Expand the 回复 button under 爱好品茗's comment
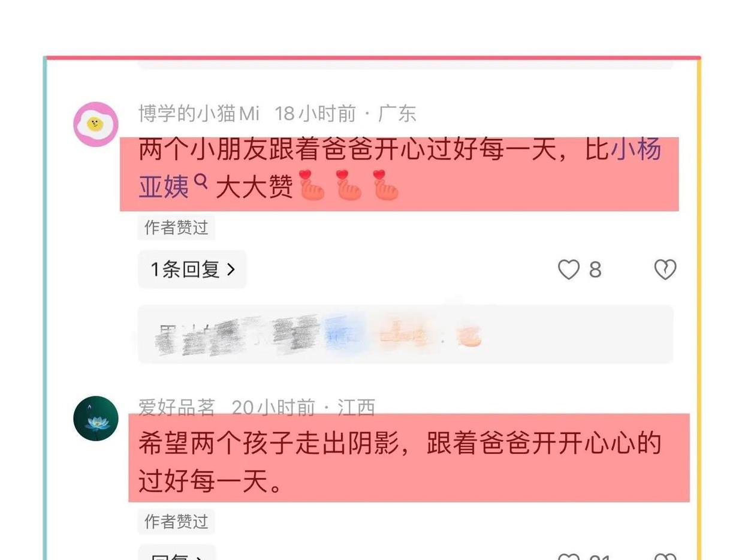Image resolution: width=742 pixels, height=560 pixels. pos(177,553)
